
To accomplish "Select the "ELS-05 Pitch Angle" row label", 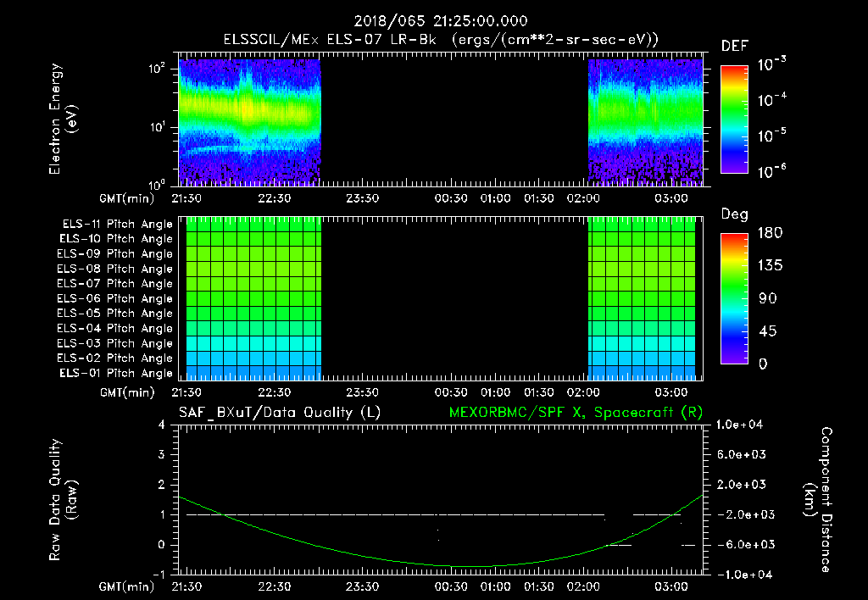I will [115, 314].
